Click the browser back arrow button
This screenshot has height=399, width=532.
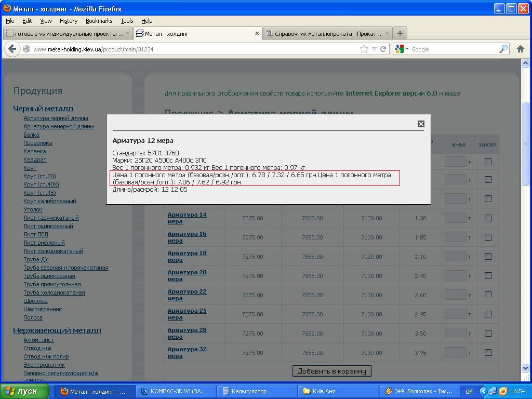click(12, 49)
